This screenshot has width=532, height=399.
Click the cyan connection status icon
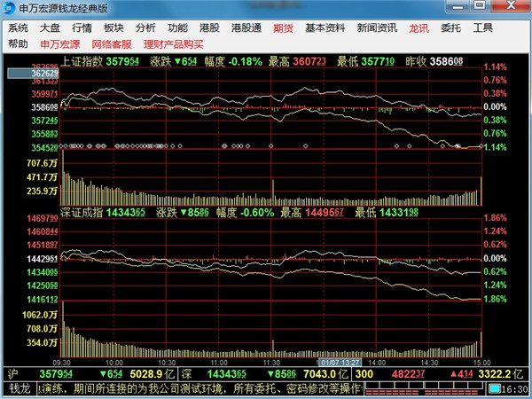pyautogui.click(x=495, y=389)
